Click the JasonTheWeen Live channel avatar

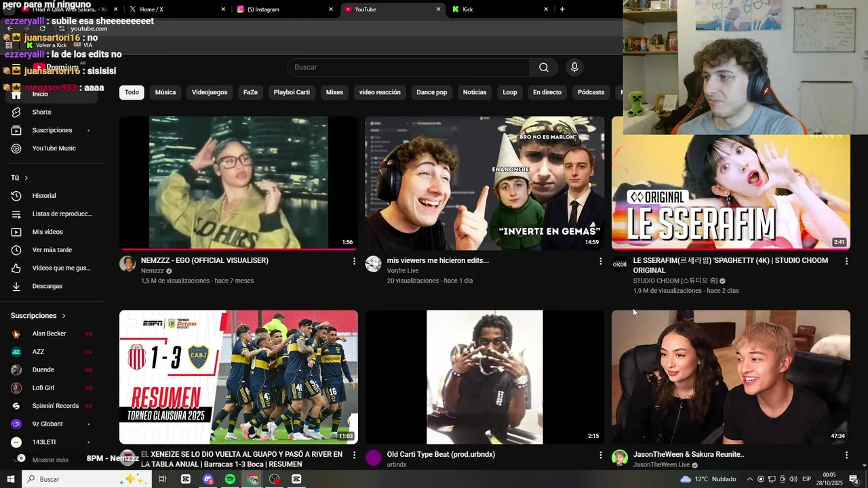tap(620, 457)
